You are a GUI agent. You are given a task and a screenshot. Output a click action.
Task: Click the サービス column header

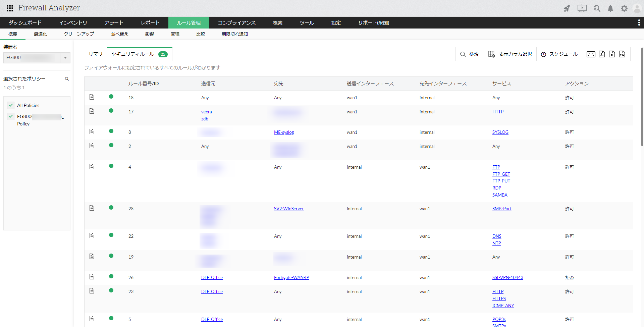502,84
